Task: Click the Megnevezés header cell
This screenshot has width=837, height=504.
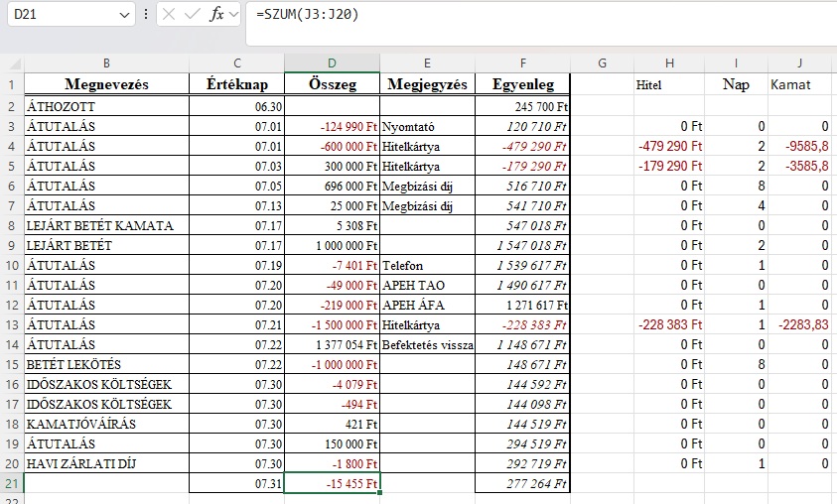Action: point(106,84)
